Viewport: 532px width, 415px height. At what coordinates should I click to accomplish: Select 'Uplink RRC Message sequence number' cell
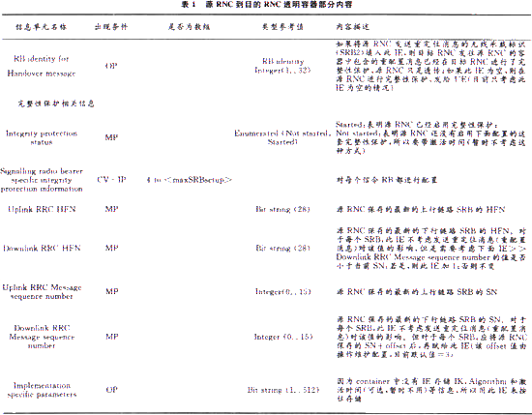tap(42, 292)
